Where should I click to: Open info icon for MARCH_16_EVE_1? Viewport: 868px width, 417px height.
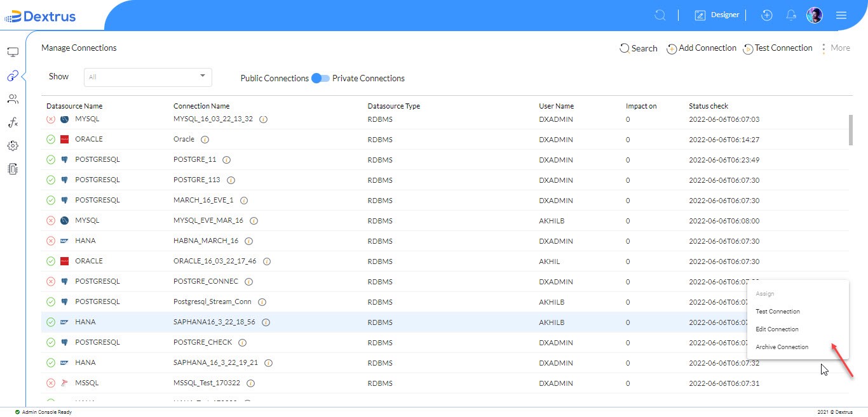(243, 201)
